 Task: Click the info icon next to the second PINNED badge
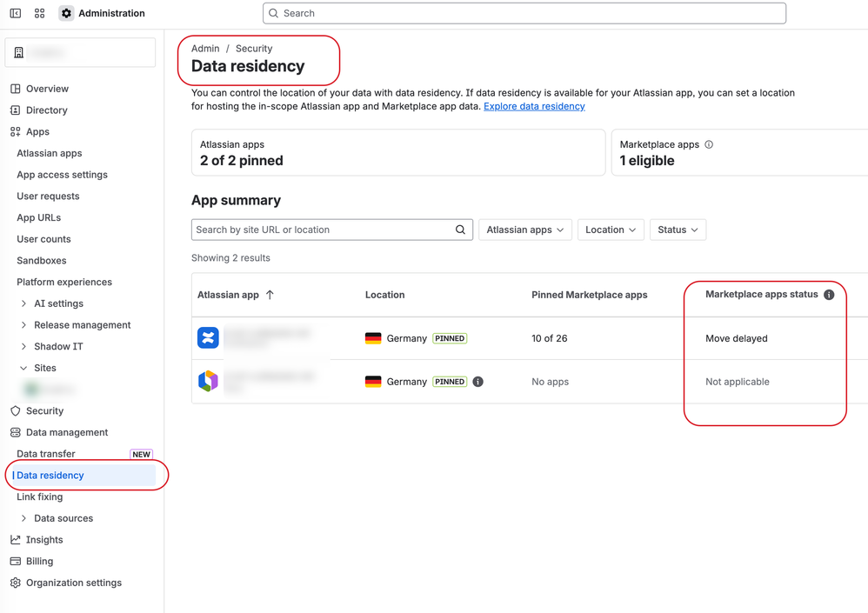[477, 382]
